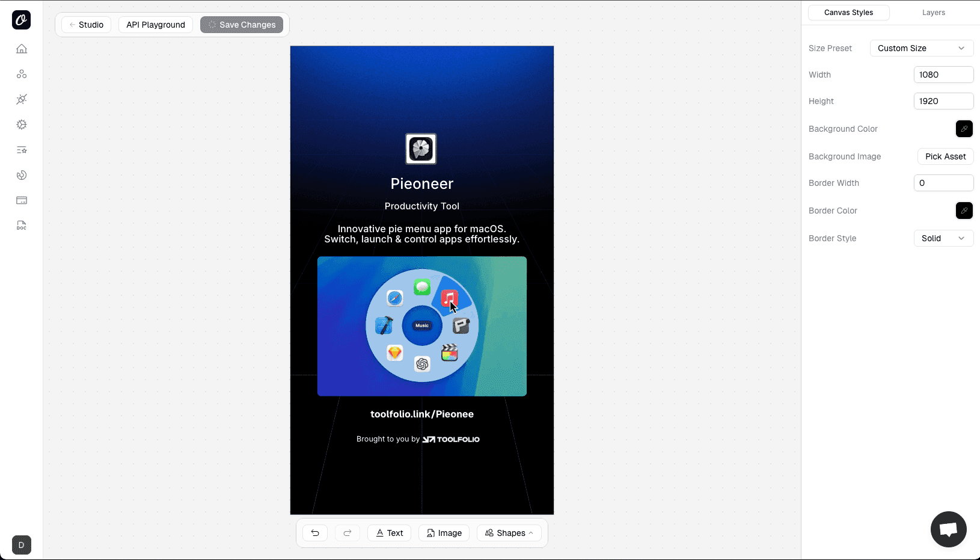Go back to Studio

pyautogui.click(x=86, y=25)
